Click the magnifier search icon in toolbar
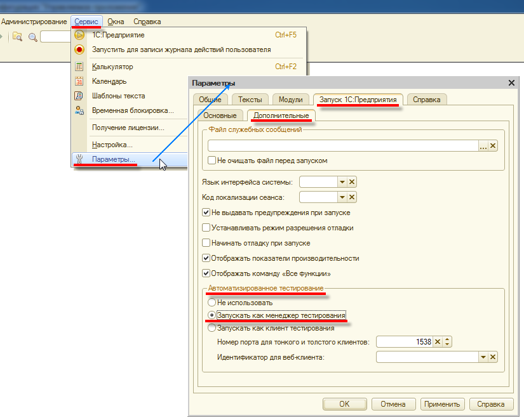The image size is (524, 420). [x=32, y=36]
